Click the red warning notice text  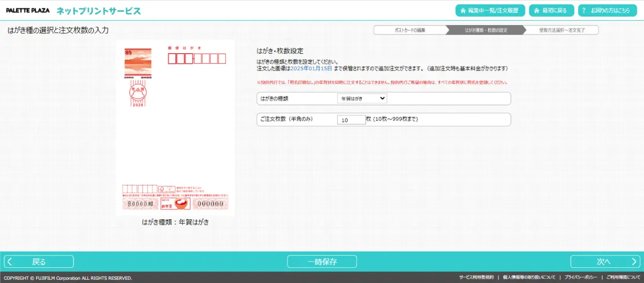click(x=383, y=82)
